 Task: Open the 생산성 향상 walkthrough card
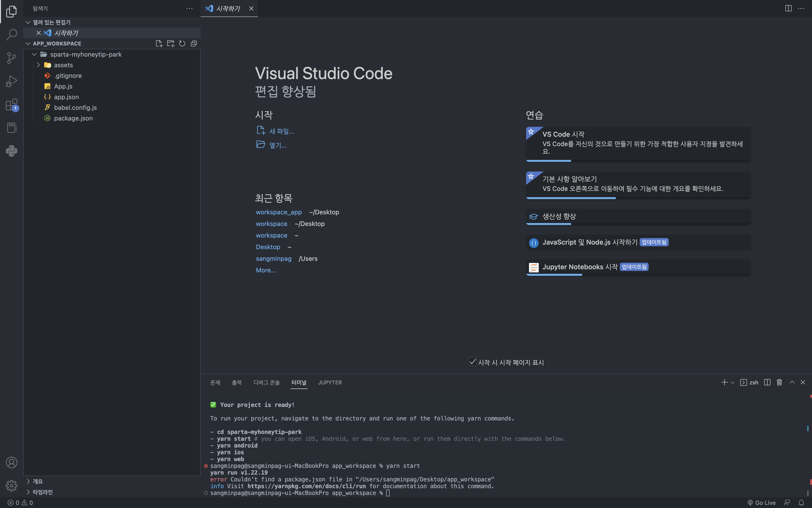pyautogui.click(x=638, y=217)
